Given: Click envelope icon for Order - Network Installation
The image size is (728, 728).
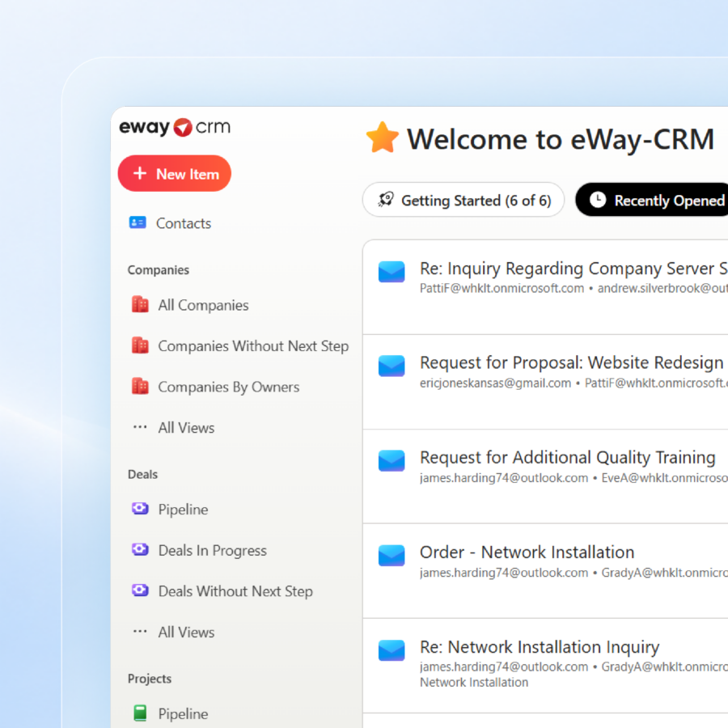Looking at the screenshot, I should click(392, 555).
